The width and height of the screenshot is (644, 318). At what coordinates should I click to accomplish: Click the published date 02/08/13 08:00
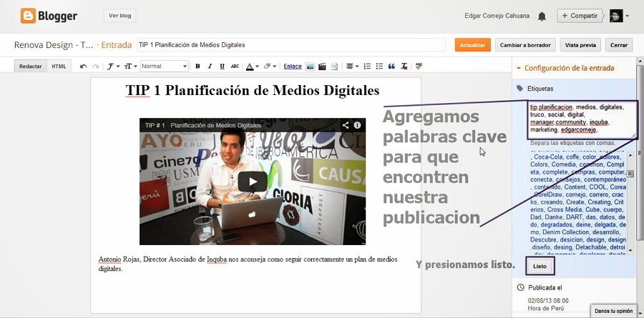[x=548, y=301]
